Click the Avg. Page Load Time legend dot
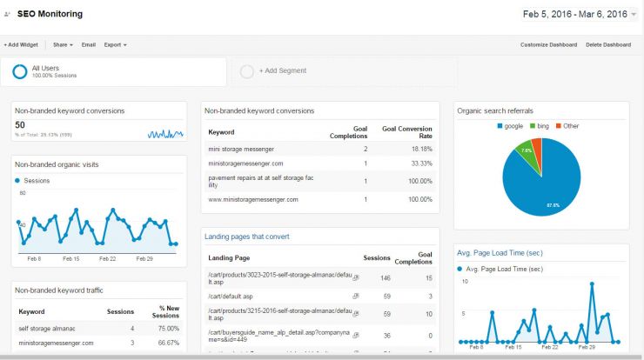Viewport: 644px width, 360px height. [460, 269]
